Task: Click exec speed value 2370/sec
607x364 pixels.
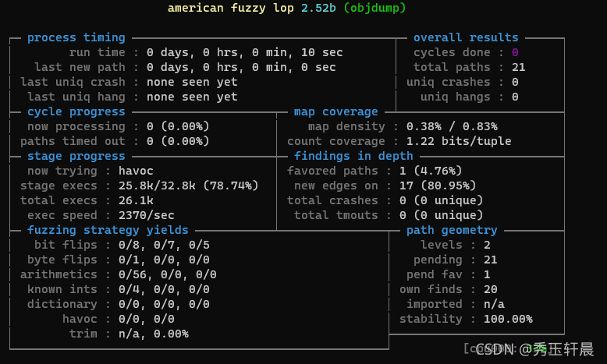Action: point(147,215)
